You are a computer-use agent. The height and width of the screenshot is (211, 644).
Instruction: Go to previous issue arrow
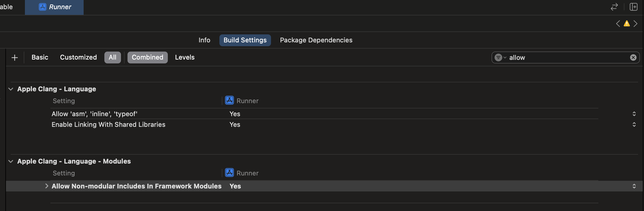[x=618, y=24]
